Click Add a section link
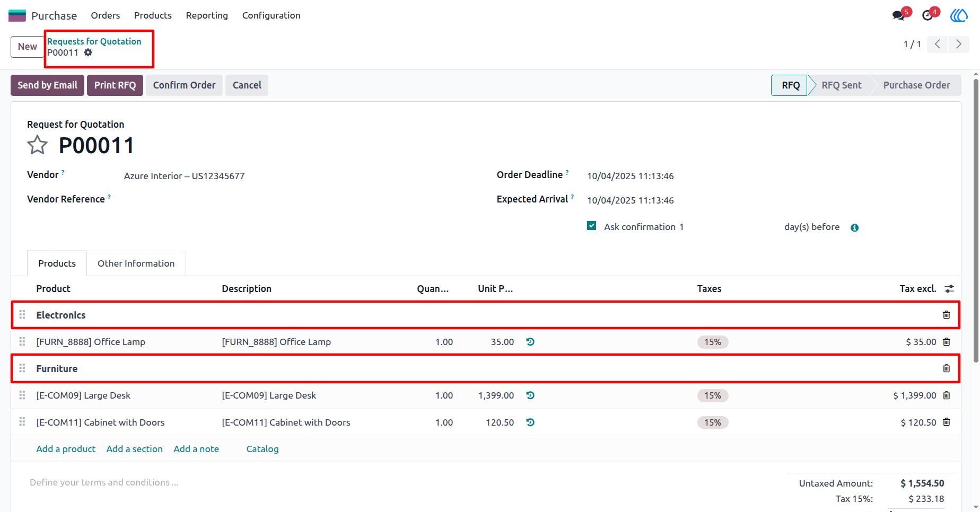 click(x=135, y=449)
